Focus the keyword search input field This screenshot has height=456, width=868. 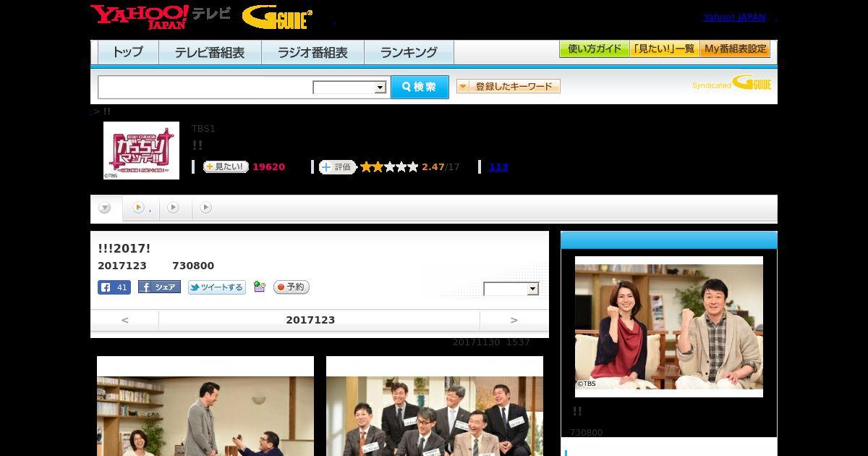click(x=205, y=88)
